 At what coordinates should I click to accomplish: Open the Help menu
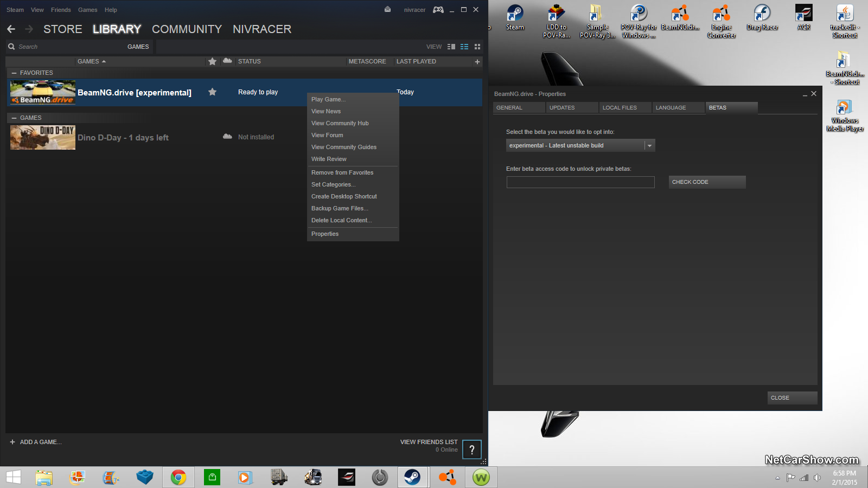[111, 10]
